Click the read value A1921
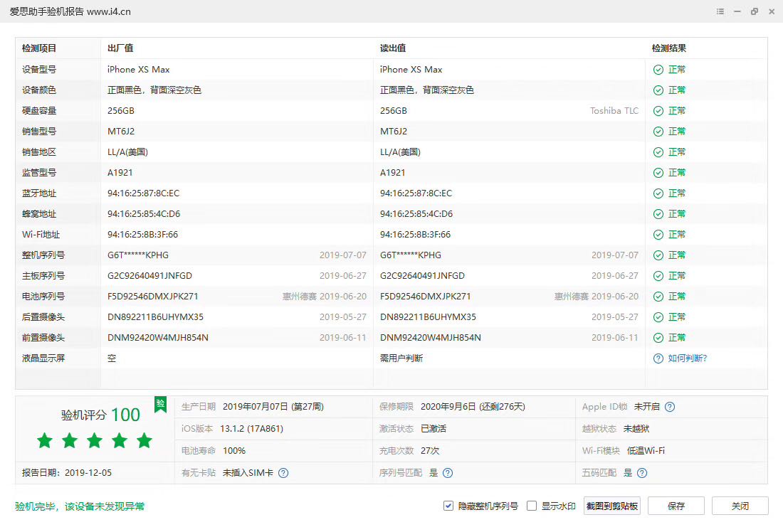The image size is (783, 532). click(392, 173)
